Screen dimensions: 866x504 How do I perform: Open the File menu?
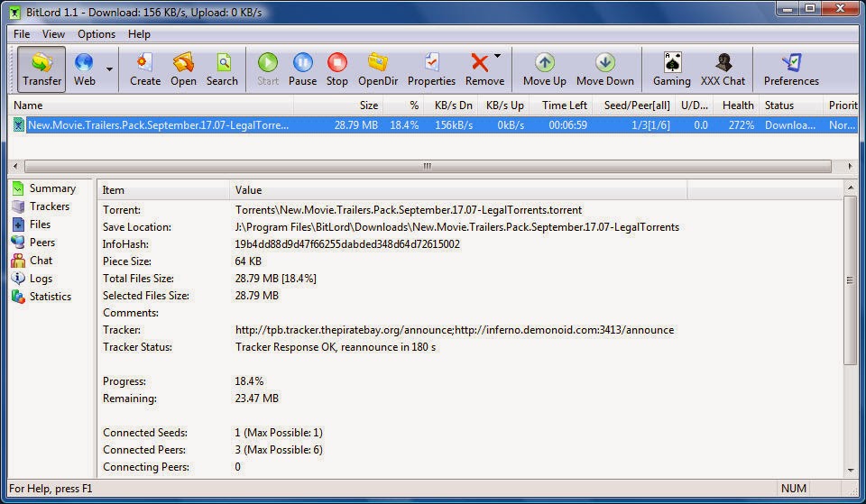click(22, 34)
